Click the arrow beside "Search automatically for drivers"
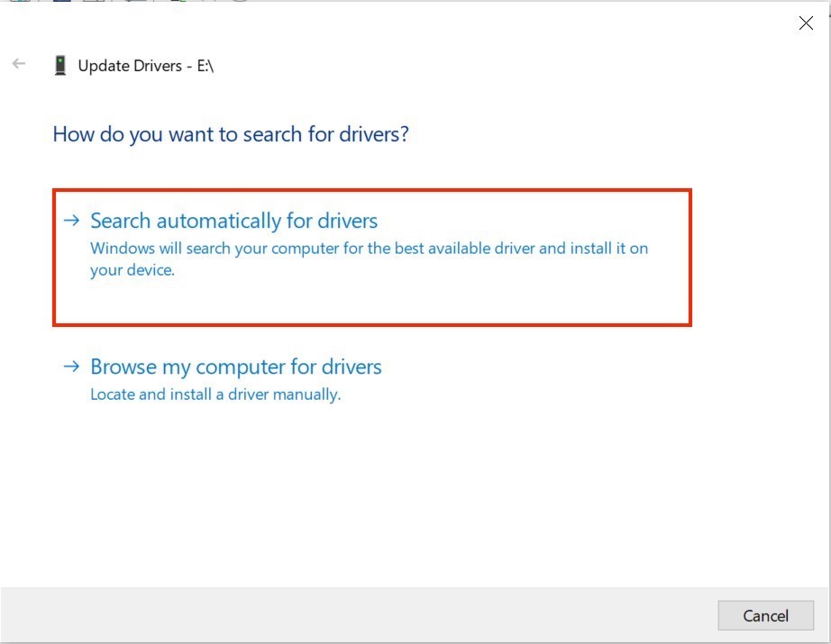 70,220
